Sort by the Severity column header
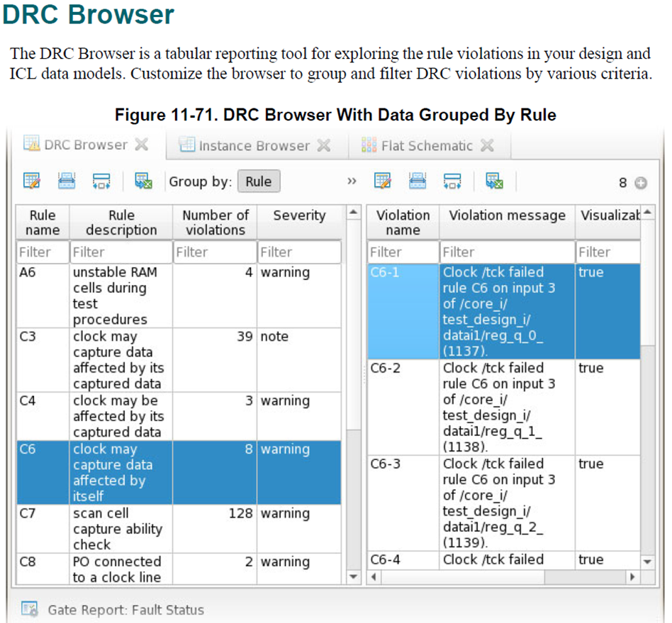The height and width of the screenshot is (623, 672). (x=299, y=223)
